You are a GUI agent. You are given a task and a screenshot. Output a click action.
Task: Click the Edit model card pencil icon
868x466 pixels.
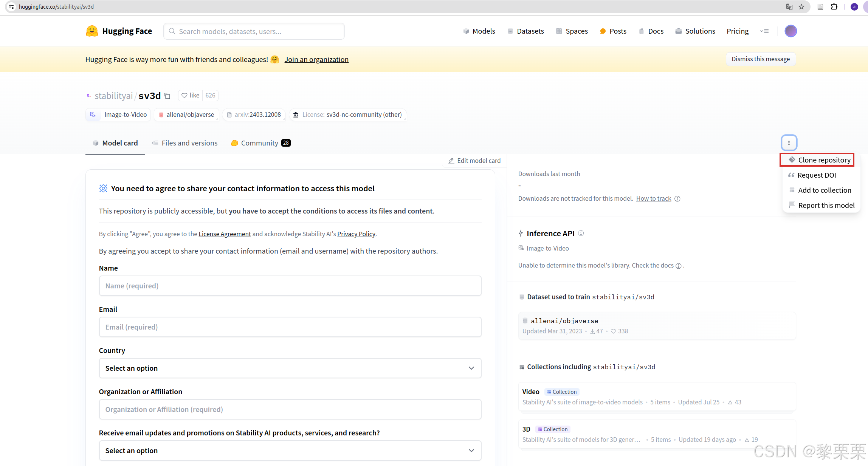451,160
